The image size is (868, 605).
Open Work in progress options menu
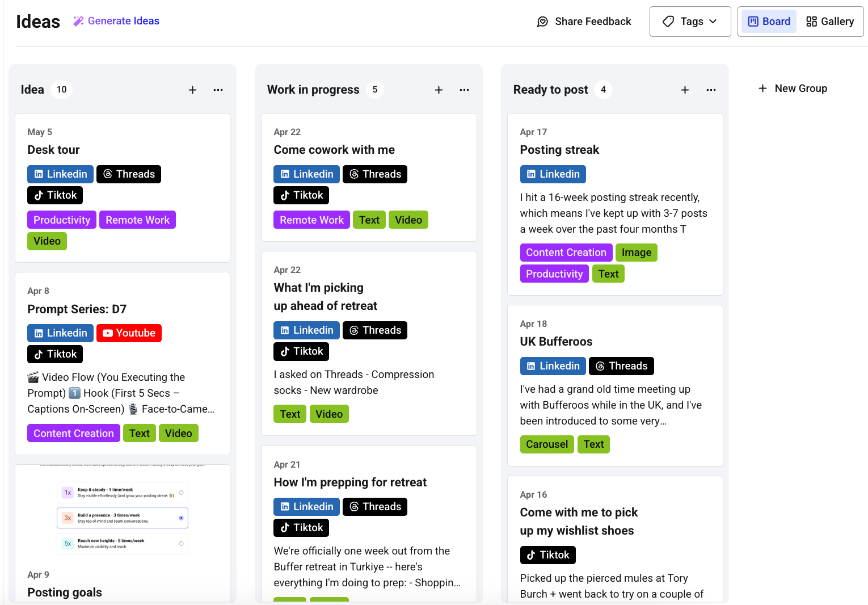coord(464,90)
